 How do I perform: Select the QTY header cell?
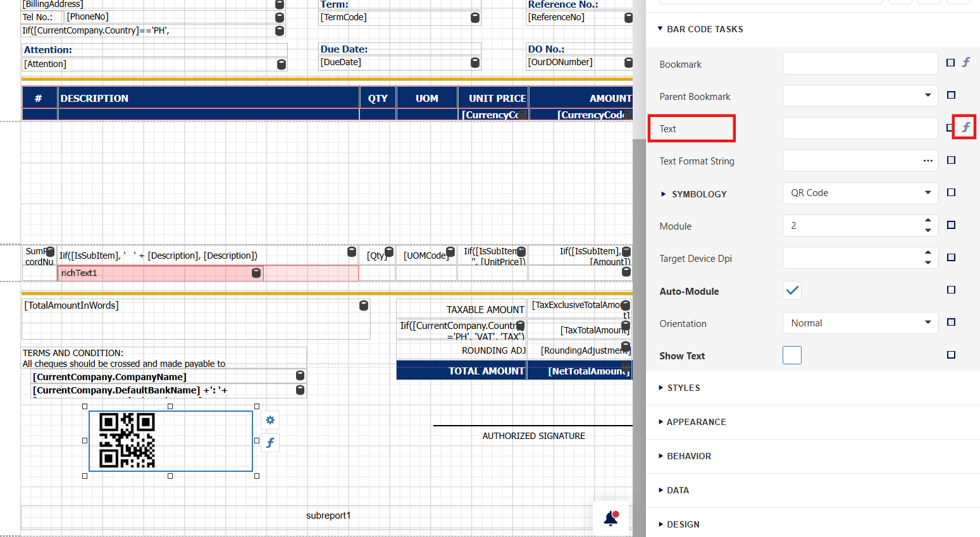pos(378,98)
